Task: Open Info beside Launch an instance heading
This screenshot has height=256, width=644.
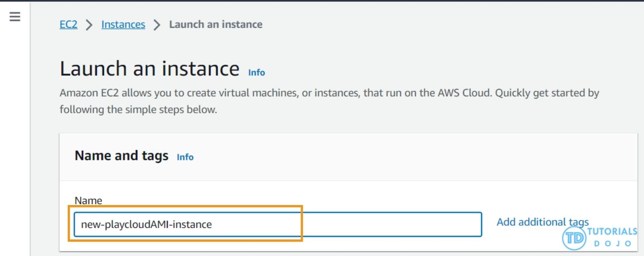Action: [x=257, y=72]
